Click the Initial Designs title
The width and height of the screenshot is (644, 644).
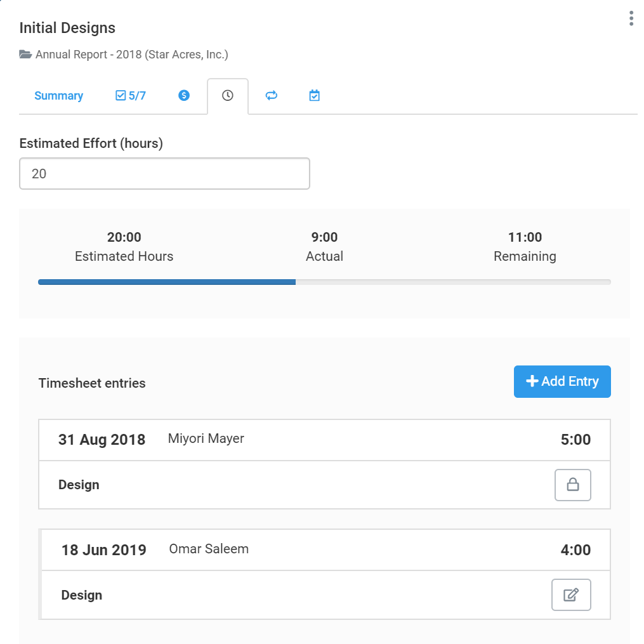pos(67,28)
